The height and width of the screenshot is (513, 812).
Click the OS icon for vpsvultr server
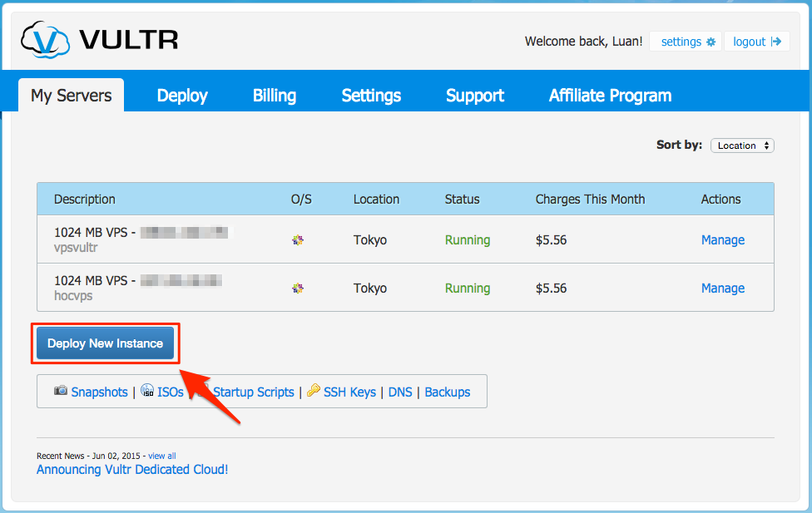[x=298, y=240]
